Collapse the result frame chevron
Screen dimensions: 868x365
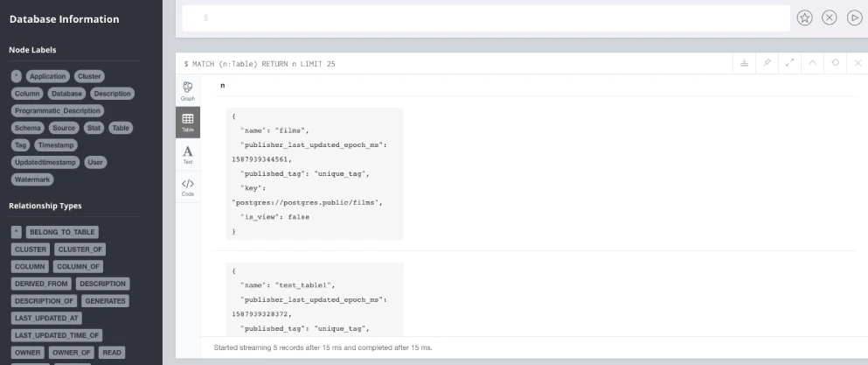tap(813, 63)
